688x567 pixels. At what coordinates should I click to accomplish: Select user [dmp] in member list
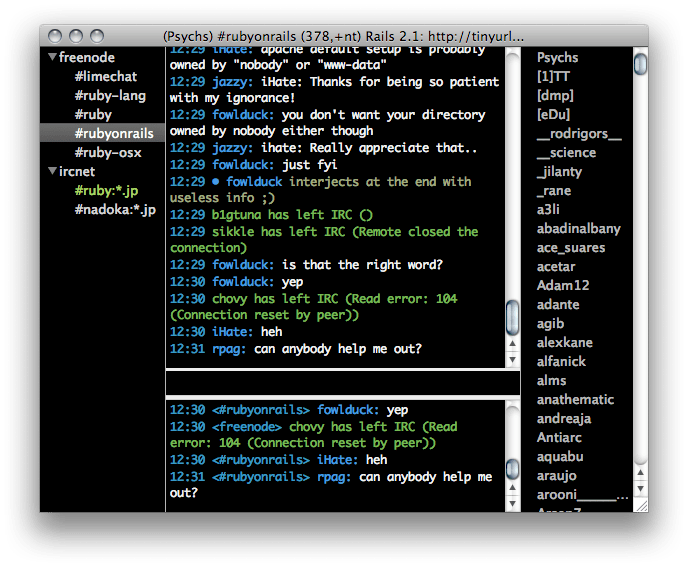coord(555,95)
